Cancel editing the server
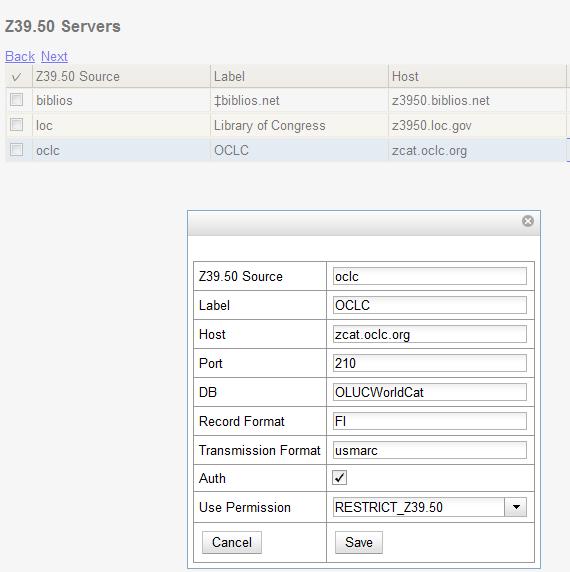Image resolution: width=570 pixels, height=572 pixels. (232, 542)
